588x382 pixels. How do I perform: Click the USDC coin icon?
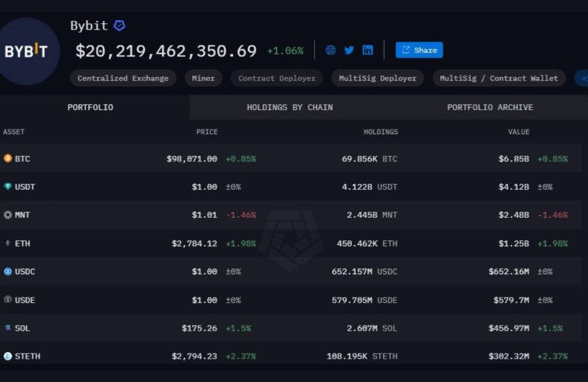(x=8, y=271)
